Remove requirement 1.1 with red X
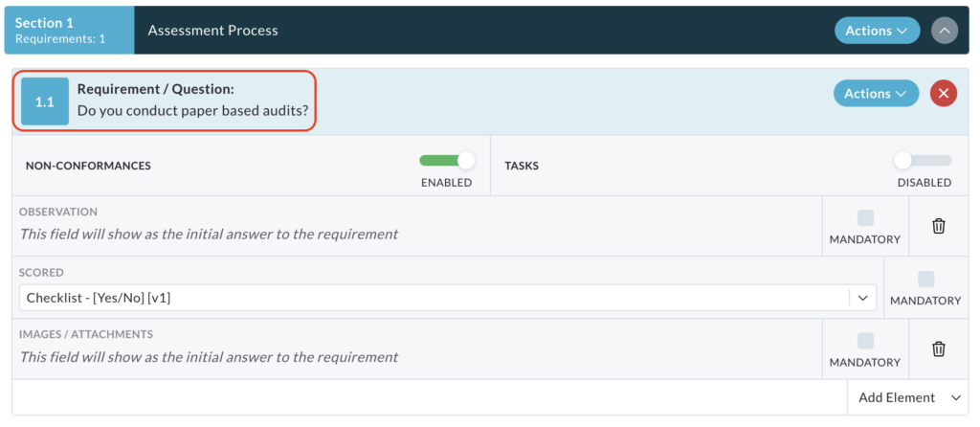This screenshot has width=980, height=427. (x=943, y=94)
